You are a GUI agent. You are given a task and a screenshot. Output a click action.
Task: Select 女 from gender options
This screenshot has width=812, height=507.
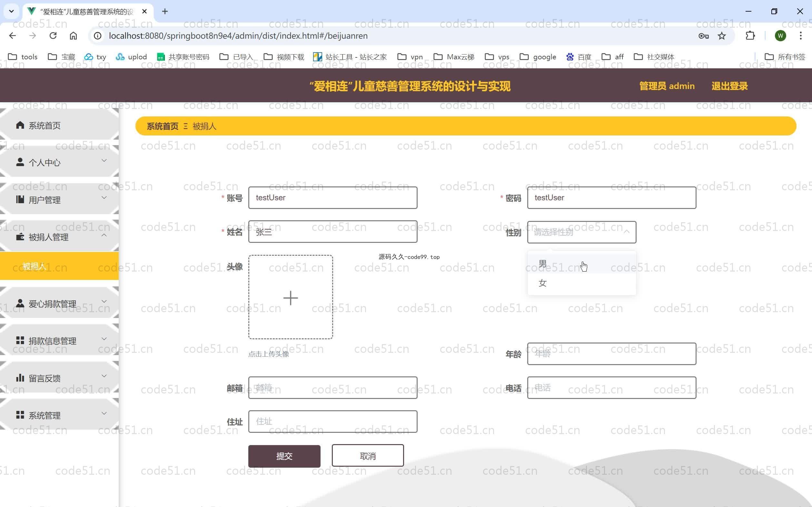(581, 283)
